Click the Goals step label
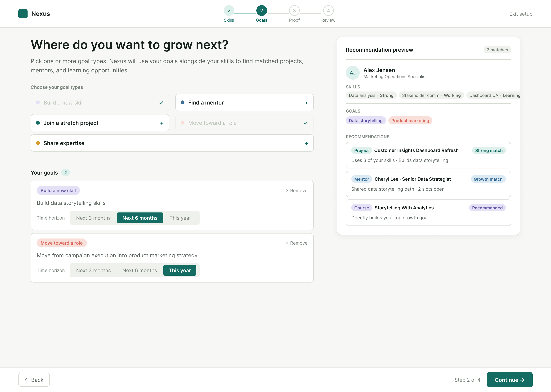 [x=262, y=20]
